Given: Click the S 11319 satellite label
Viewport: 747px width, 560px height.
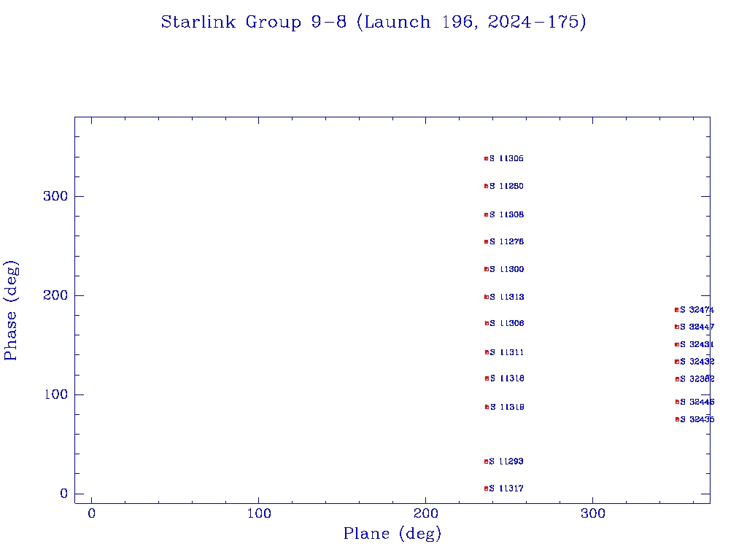Looking at the screenshot, I should tap(507, 407).
